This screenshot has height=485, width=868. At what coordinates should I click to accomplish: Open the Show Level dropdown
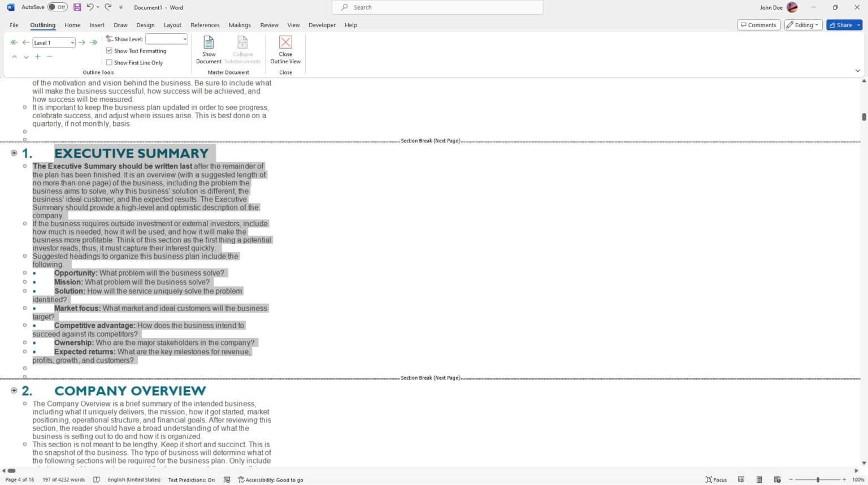click(x=184, y=39)
